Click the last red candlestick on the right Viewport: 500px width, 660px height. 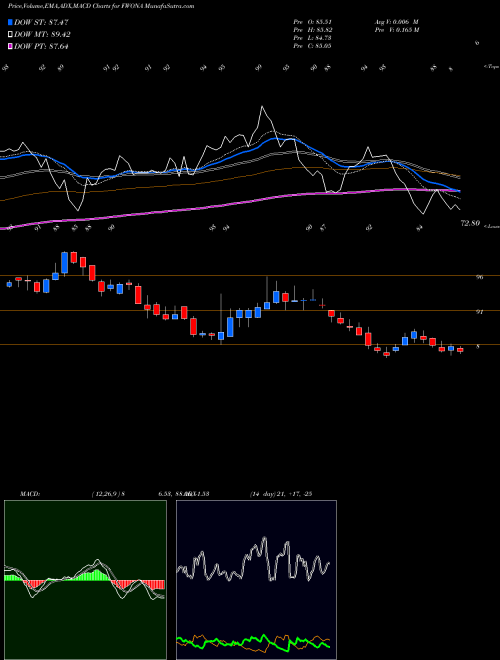[460, 350]
